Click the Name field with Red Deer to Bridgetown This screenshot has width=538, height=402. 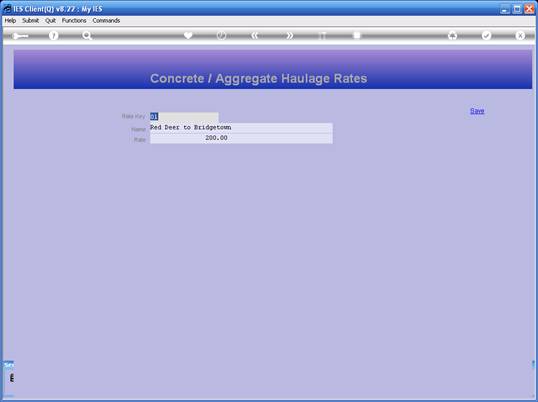coord(241,128)
